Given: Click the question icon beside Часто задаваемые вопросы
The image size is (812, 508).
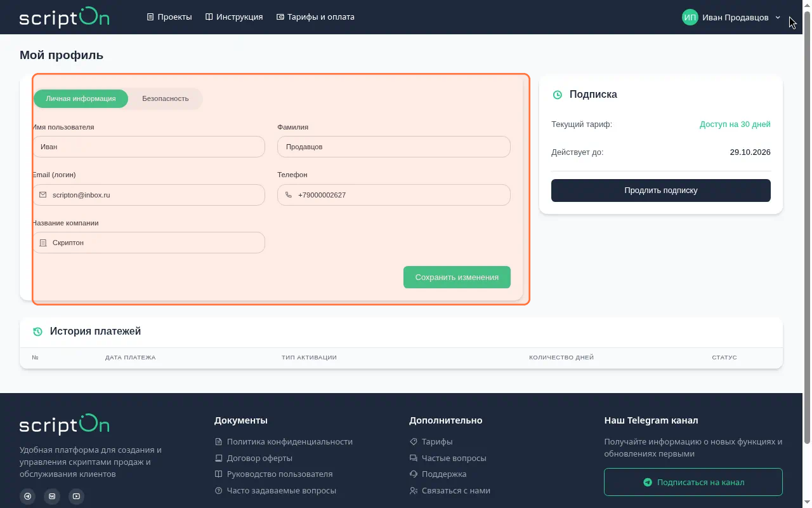Looking at the screenshot, I should pos(218,491).
